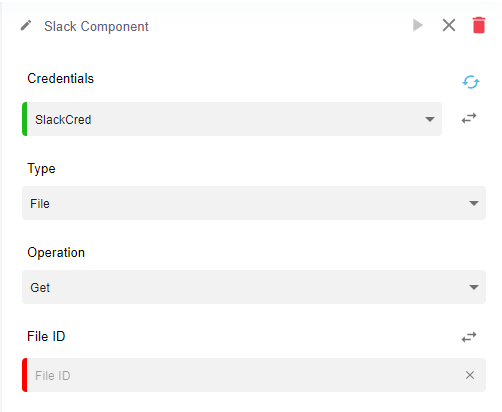This screenshot has width=502, height=412.
Task: Clear the File ID field
Action: (x=470, y=375)
